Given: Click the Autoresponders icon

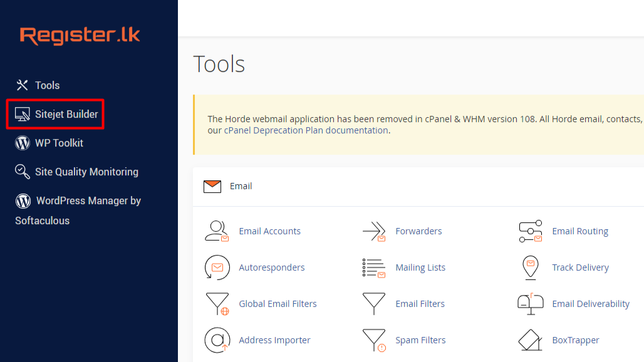Looking at the screenshot, I should (217, 267).
